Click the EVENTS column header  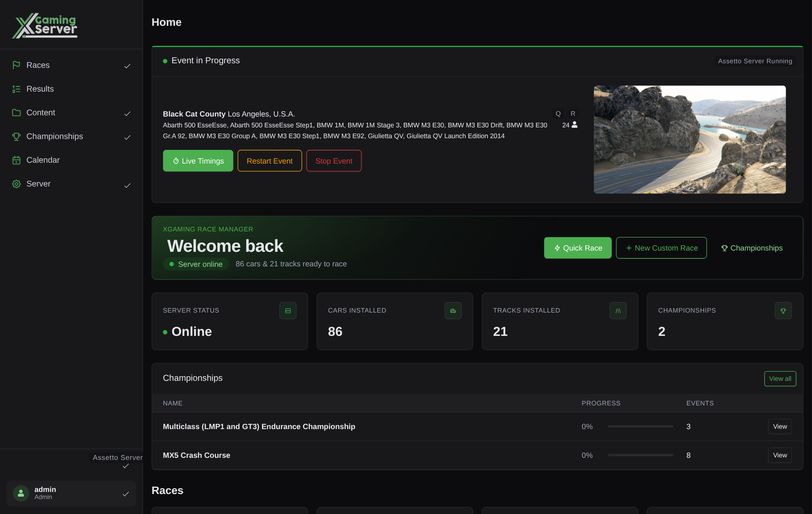(x=700, y=403)
